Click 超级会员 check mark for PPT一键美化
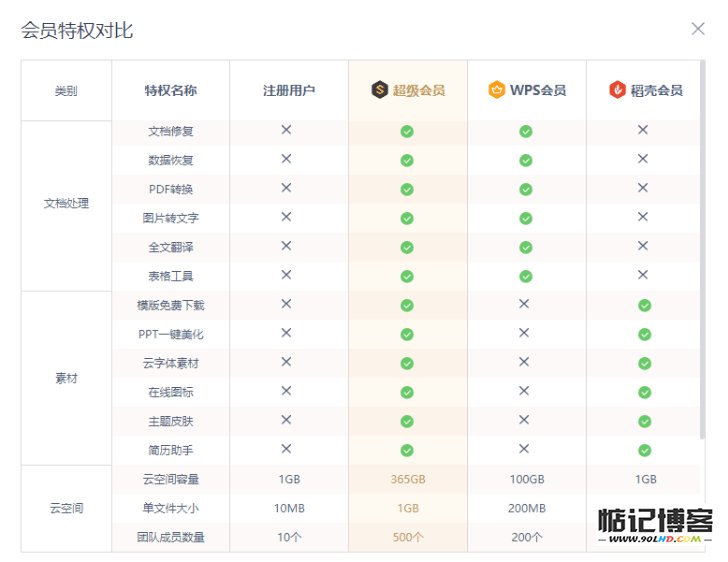The width and height of the screenshot is (728, 562). click(407, 334)
